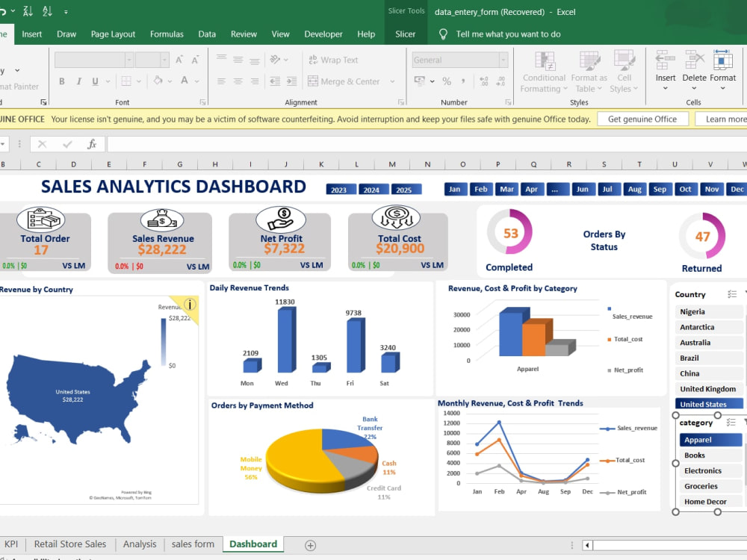Click the Orientation text angle icon
Screen dimensions: 747x560
pyautogui.click(x=275, y=60)
